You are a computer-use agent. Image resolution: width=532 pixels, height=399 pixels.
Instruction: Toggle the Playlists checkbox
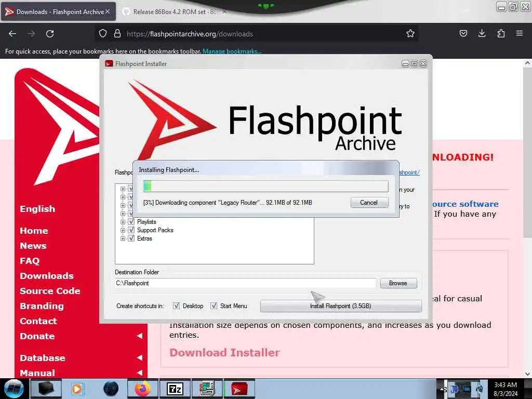[131, 221]
